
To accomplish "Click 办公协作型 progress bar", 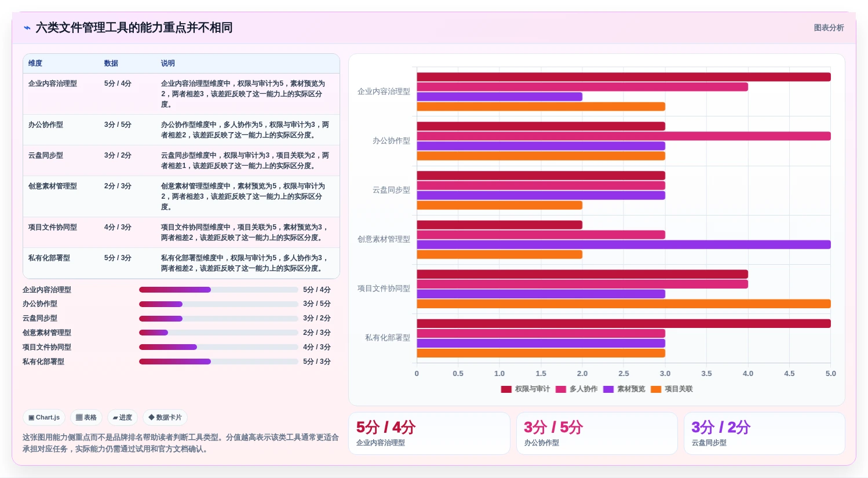I will (x=218, y=304).
